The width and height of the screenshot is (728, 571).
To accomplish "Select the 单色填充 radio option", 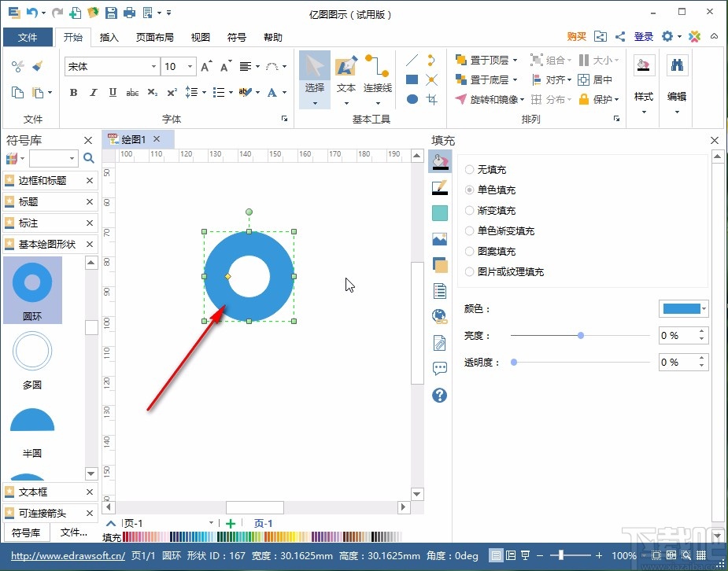I will point(469,190).
